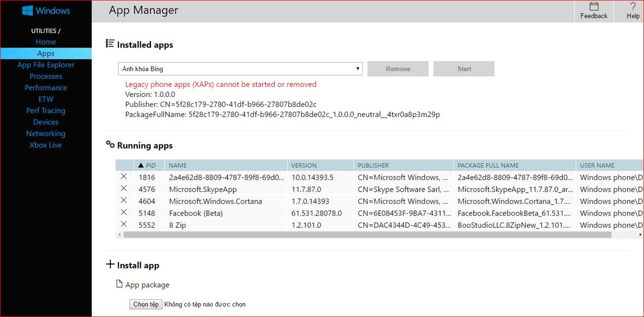Screen dimensions: 644x317
Task: Sort table by NAME column header
Action: [x=178, y=165]
